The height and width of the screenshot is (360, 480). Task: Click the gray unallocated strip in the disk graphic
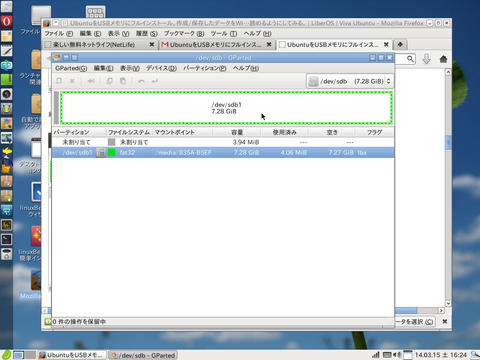(56, 108)
